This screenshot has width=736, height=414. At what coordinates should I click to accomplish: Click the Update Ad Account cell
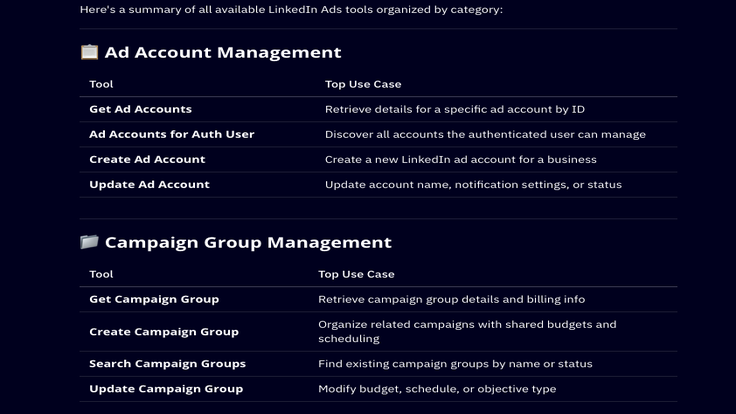149,184
